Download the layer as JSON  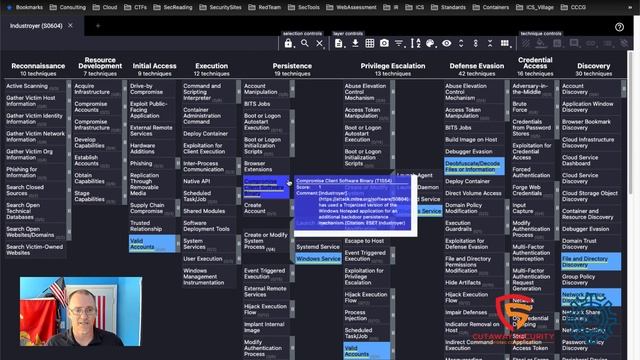coord(355,43)
